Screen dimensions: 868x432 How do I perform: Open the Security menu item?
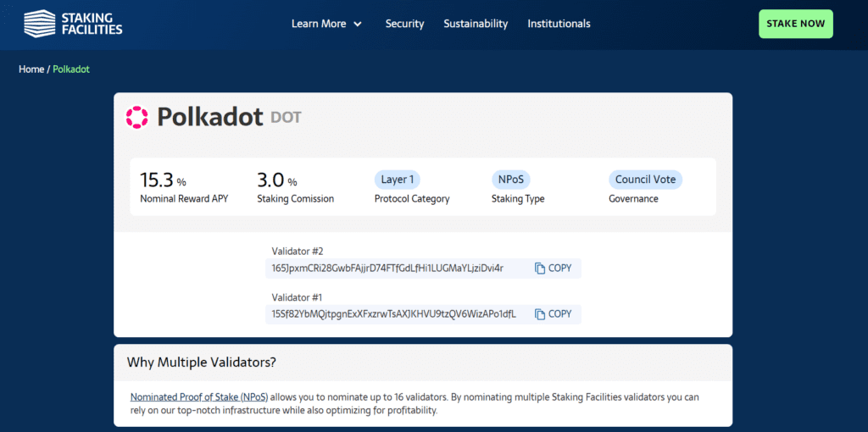tap(404, 24)
